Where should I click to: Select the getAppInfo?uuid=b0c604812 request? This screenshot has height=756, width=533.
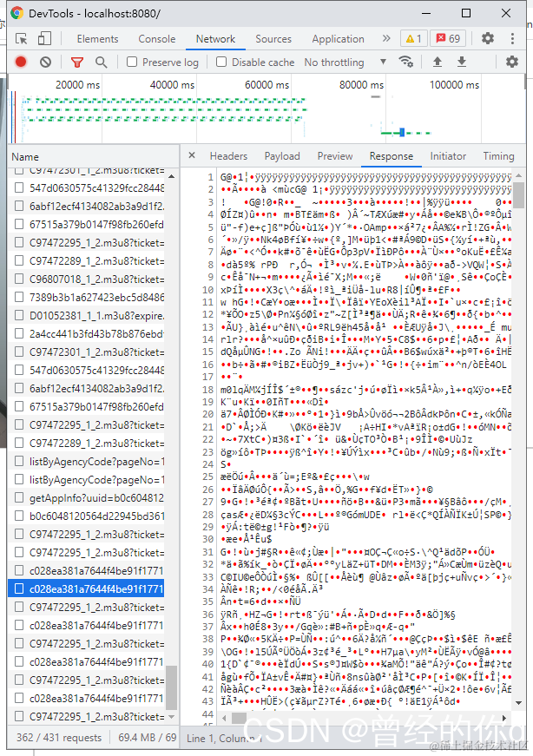click(x=86, y=497)
